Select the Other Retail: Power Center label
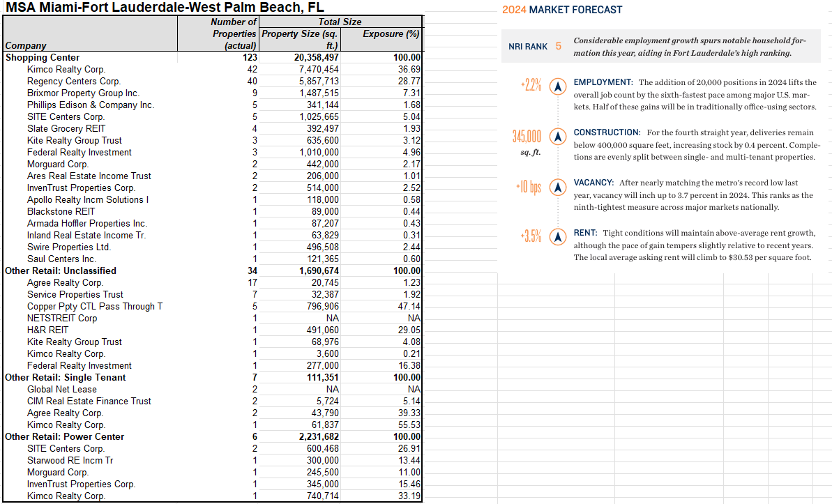This screenshot has height=504, width=832. pyautogui.click(x=64, y=437)
